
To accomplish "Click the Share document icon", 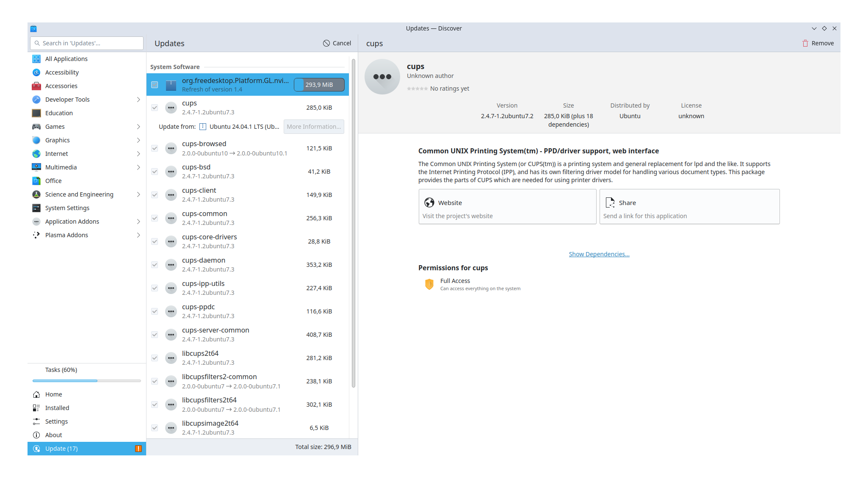I will coord(610,202).
